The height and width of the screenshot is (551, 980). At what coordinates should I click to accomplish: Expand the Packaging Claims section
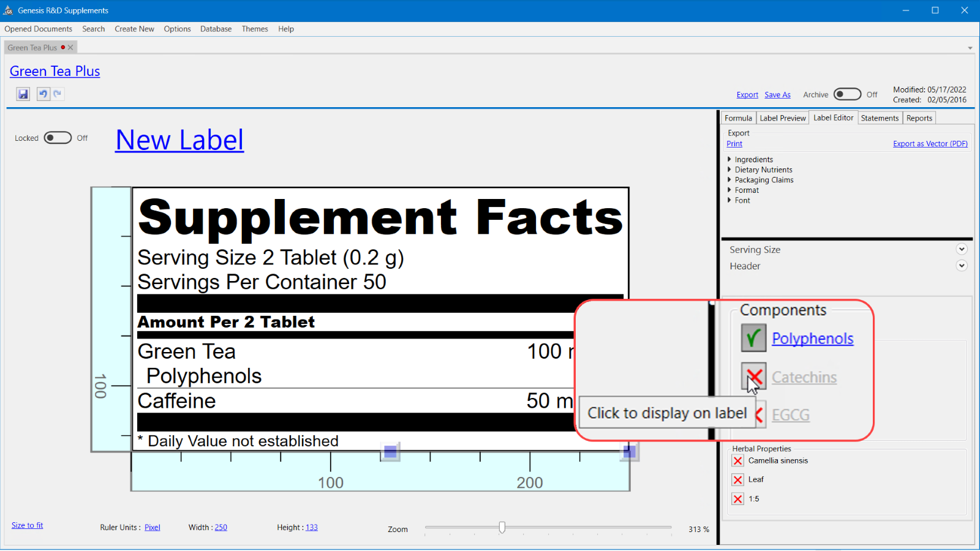tap(729, 180)
